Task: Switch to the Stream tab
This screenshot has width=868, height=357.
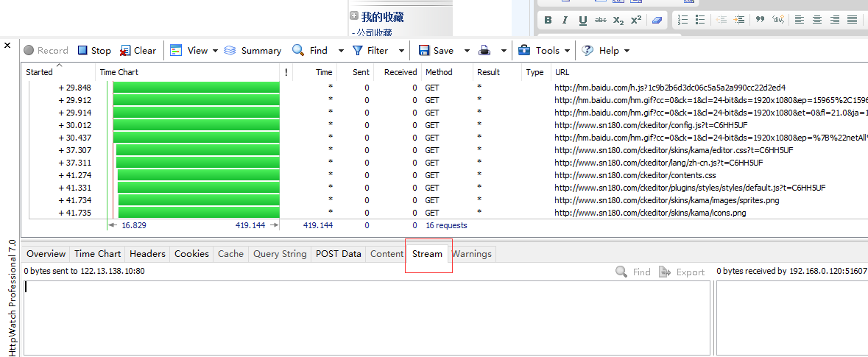Action: tap(427, 254)
